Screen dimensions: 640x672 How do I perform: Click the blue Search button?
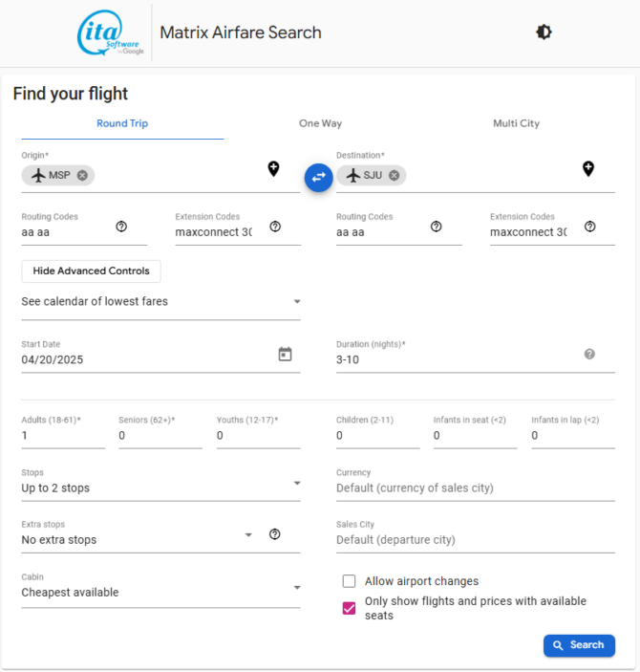(579, 645)
